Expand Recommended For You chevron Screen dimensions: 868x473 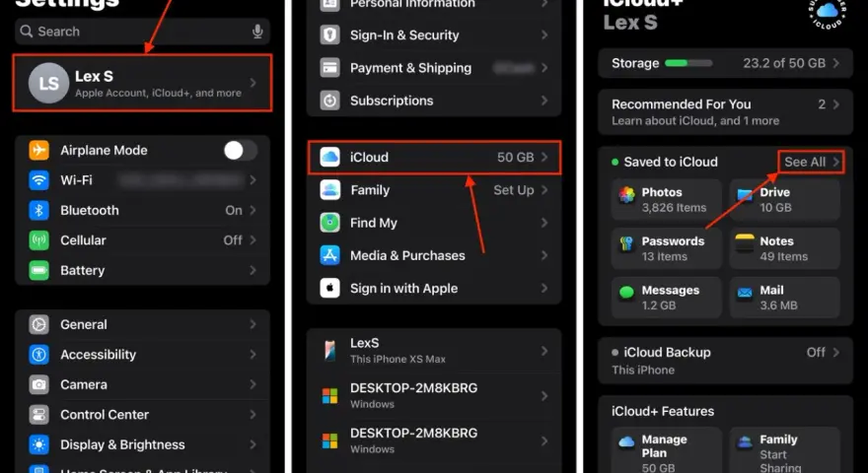coord(835,104)
